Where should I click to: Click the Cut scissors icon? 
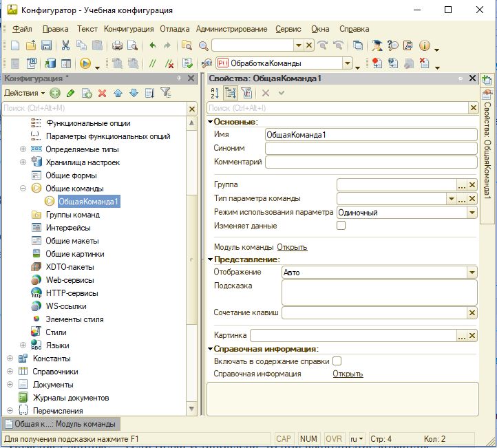click(x=65, y=45)
